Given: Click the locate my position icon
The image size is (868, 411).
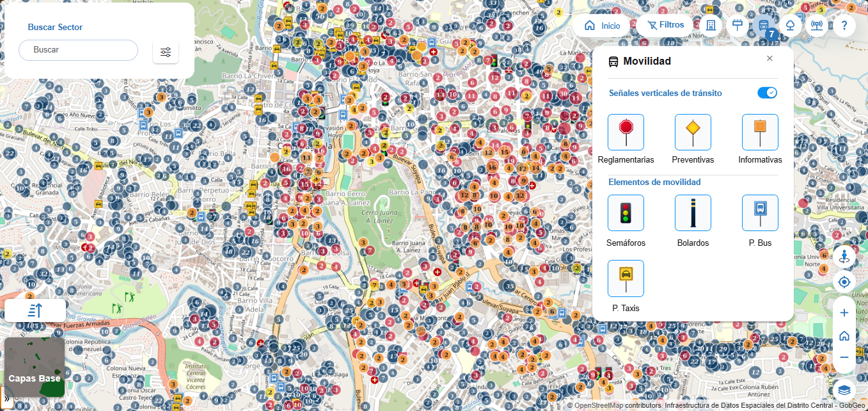Looking at the screenshot, I should [844, 282].
